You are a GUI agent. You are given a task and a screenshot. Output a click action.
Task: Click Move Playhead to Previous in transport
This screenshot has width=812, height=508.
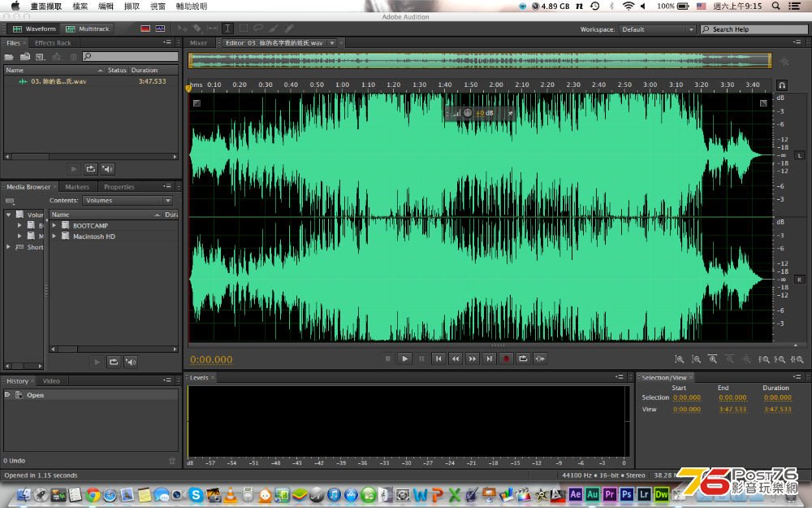pos(438,358)
